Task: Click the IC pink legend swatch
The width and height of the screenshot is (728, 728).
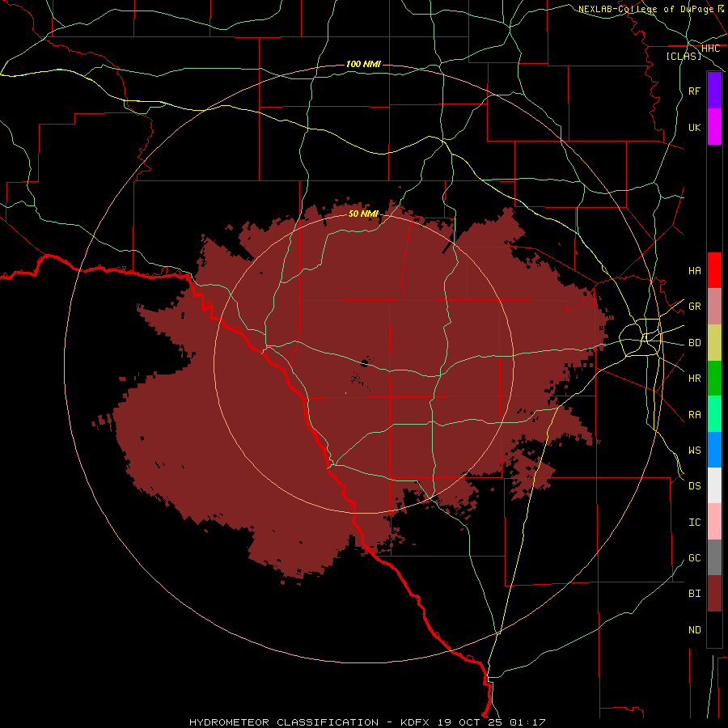Action: coord(714,522)
